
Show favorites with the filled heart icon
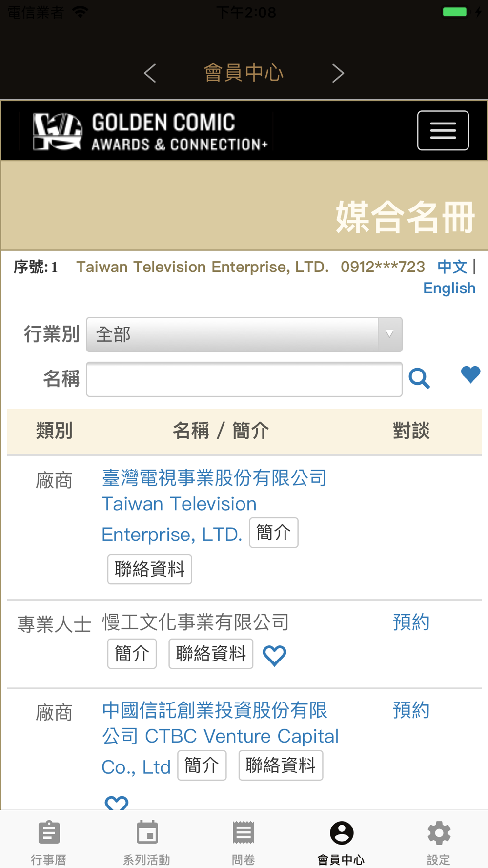[470, 374]
